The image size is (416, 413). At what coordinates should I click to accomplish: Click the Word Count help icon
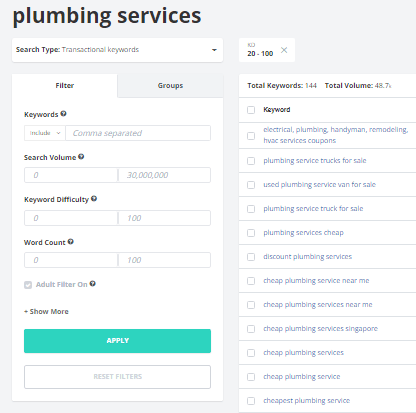point(71,241)
